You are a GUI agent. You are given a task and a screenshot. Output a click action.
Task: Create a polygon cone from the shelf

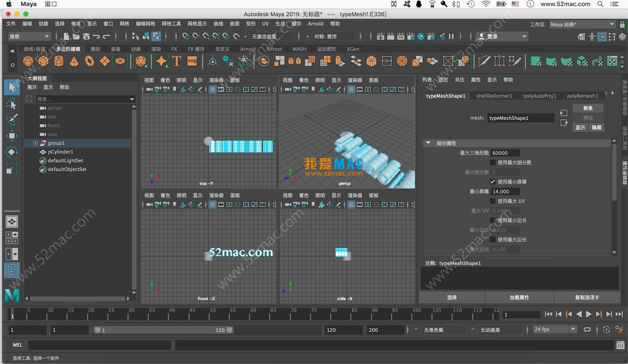coord(74,61)
